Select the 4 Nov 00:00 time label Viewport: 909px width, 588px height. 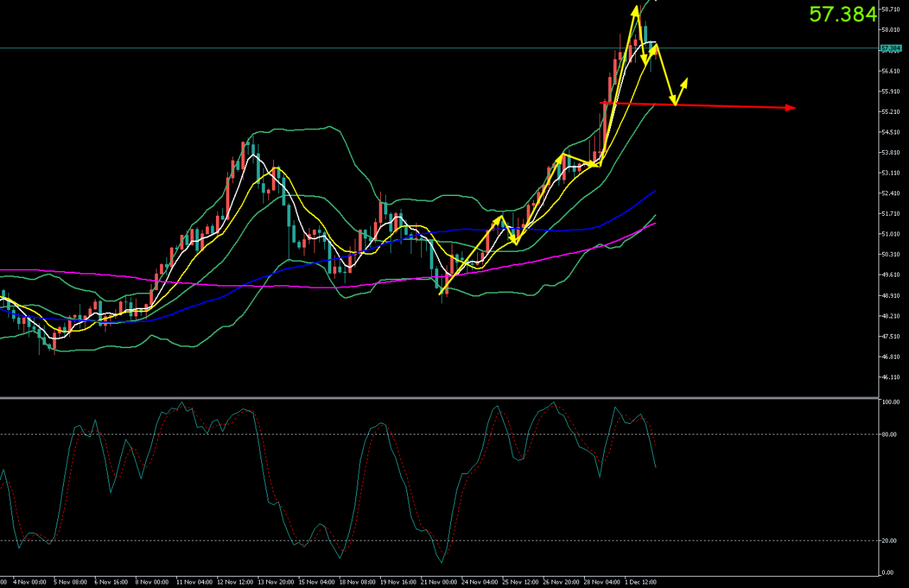pos(28,582)
